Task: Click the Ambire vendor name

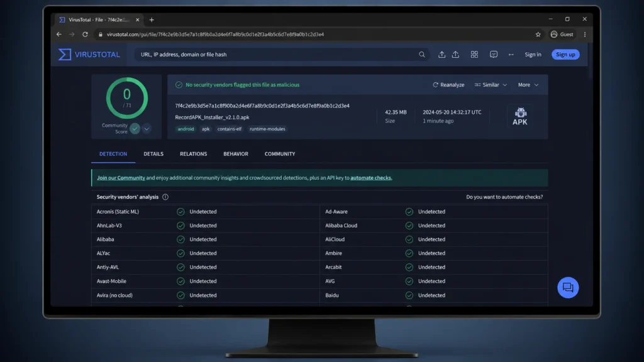Action: [x=333, y=253]
